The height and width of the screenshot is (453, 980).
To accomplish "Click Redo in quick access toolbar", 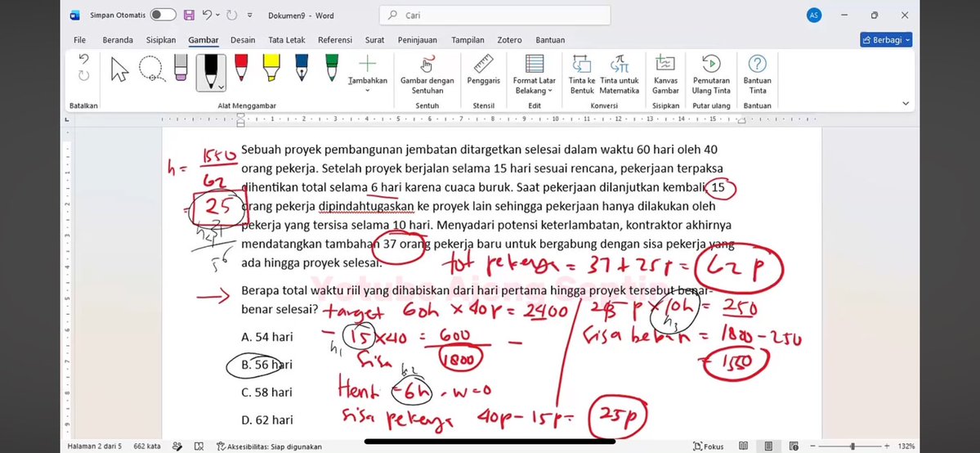I will point(232,15).
